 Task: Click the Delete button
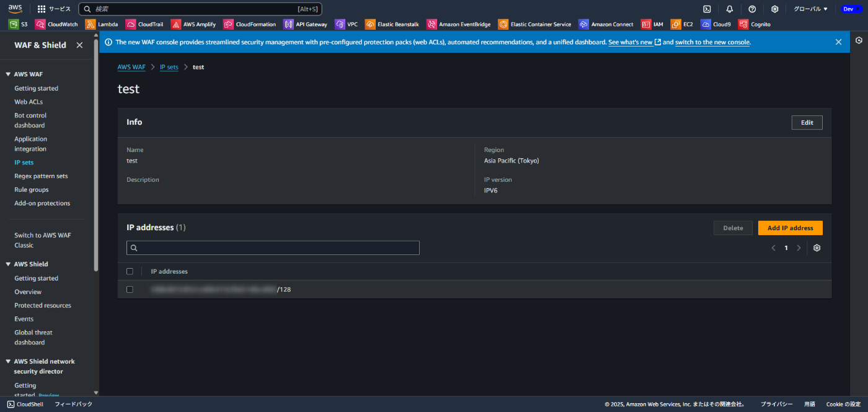[x=733, y=228]
